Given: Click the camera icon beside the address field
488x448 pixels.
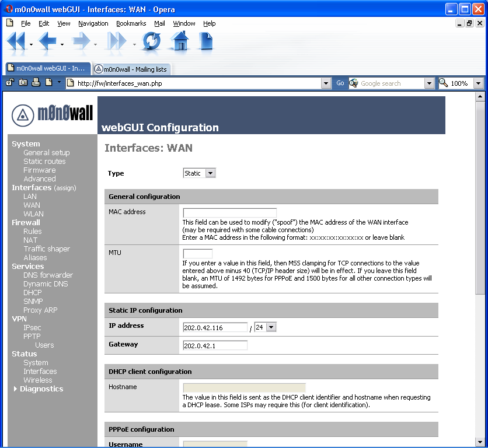Looking at the screenshot, I should (23, 83).
